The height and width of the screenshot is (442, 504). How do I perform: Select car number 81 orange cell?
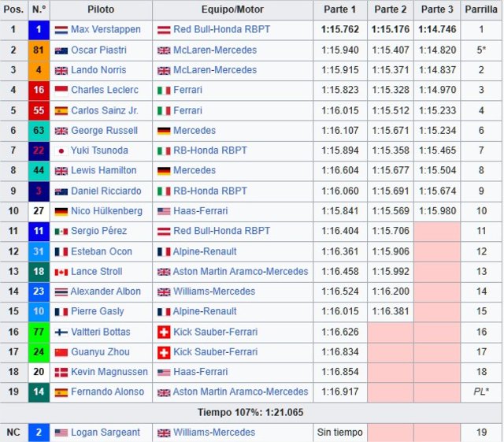(39, 50)
